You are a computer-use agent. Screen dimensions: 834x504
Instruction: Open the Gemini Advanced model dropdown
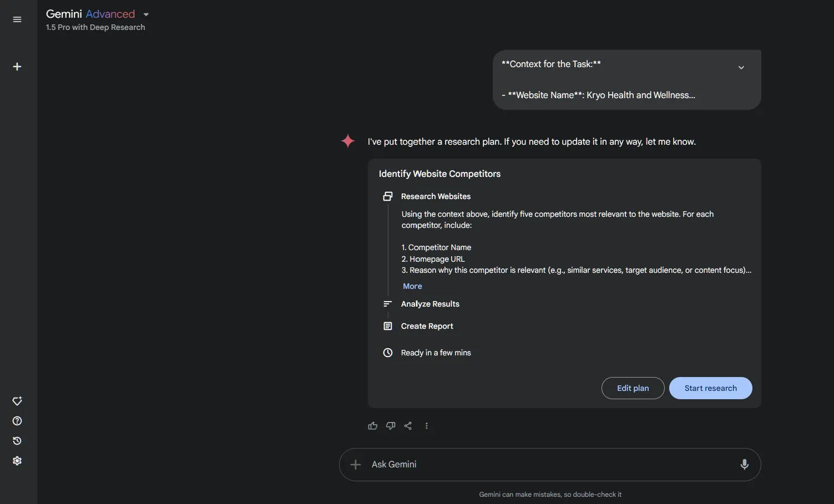pos(146,14)
